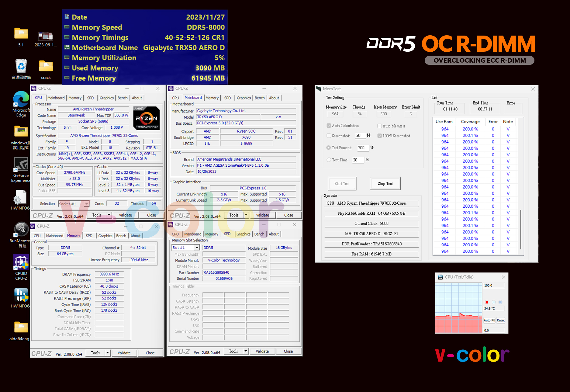The image size is (570, 392).
Task: Click the red icon in CPU temperature window
Action: point(487,302)
